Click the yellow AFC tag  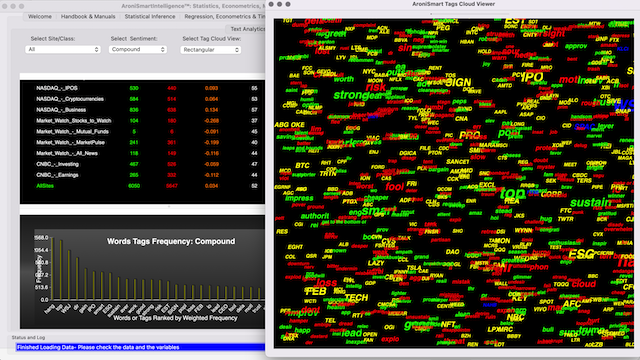[x=571, y=304]
